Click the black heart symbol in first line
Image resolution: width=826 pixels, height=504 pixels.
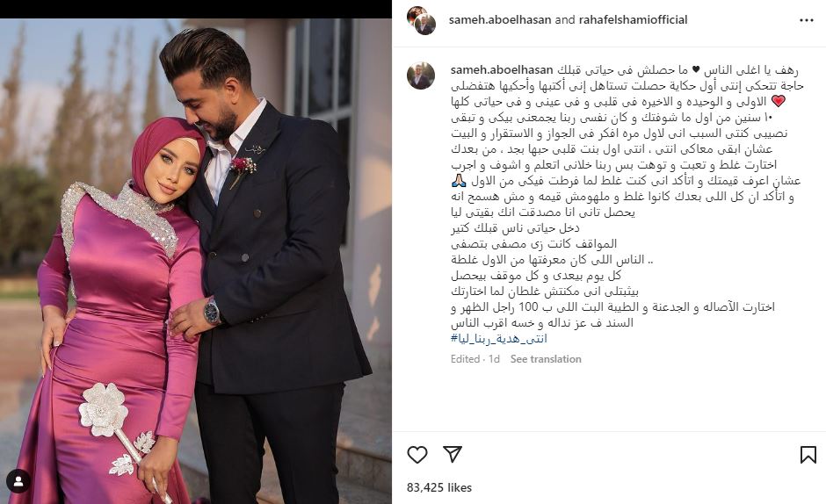pos(695,70)
